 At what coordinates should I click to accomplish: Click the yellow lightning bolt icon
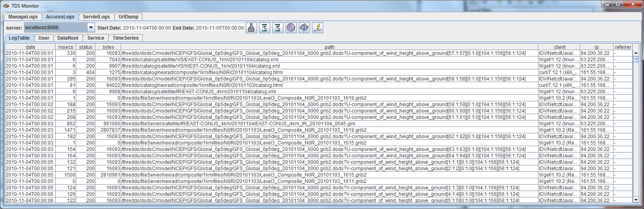(x=317, y=28)
